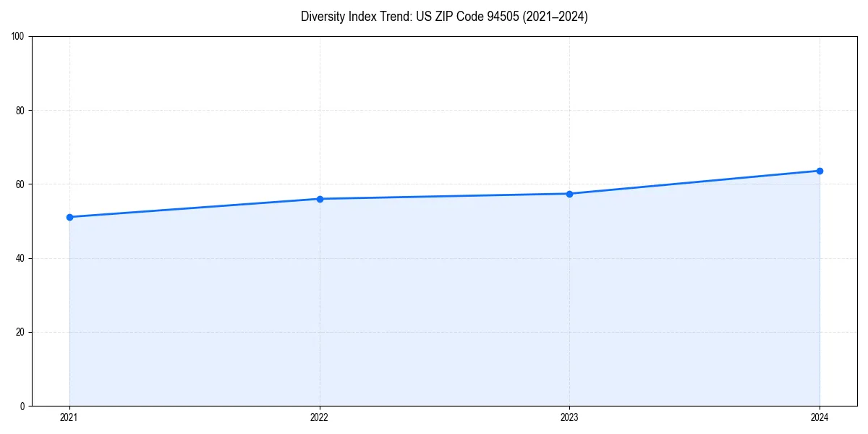
Task: Select the 2023 data point marker
Action: (569, 194)
